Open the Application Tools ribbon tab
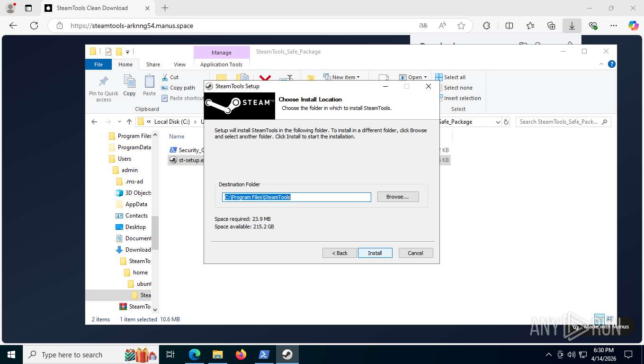This screenshot has height=364, width=644. point(221,64)
